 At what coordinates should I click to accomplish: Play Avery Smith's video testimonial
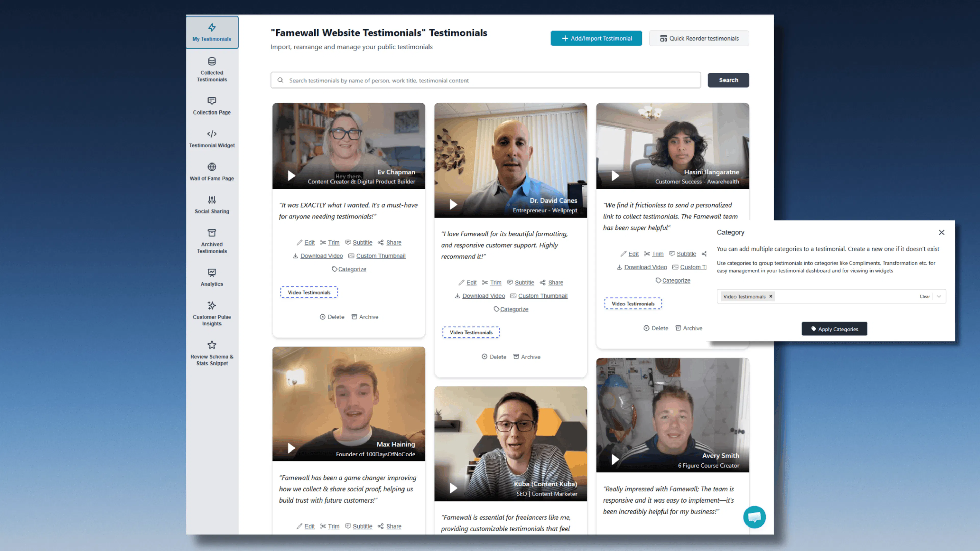(615, 459)
